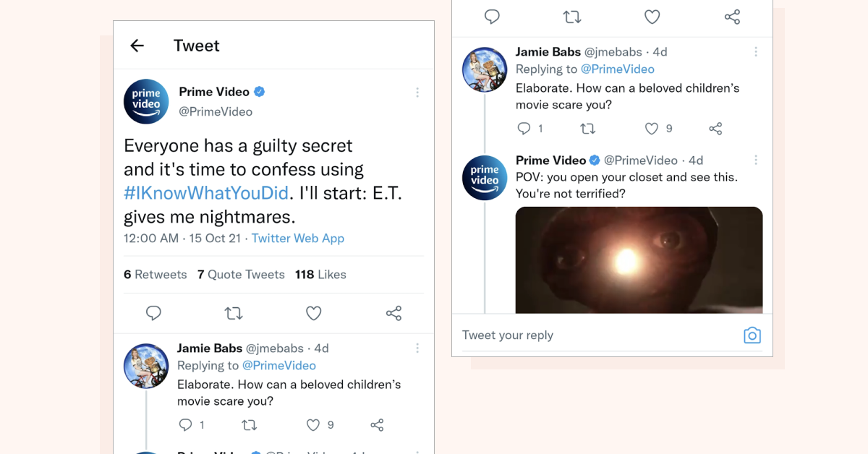Open more options on main Prime Video tweet

(417, 93)
